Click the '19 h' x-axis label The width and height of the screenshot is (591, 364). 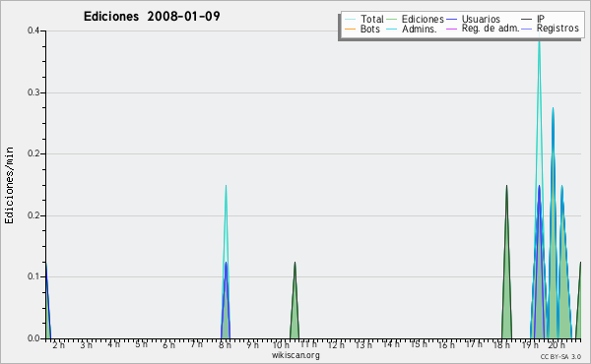point(530,345)
